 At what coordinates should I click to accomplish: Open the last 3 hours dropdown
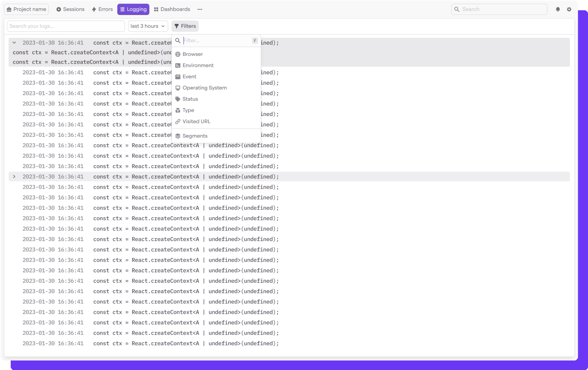click(148, 26)
